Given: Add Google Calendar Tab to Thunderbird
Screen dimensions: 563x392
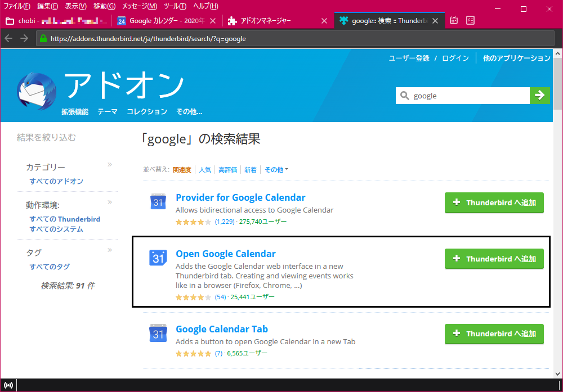Looking at the screenshot, I should (494, 334).
